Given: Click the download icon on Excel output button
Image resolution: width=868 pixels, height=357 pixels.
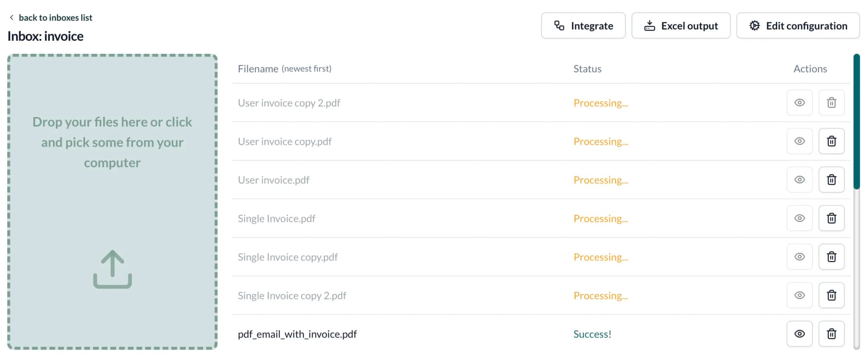Looking at the screenshot, I should (x=650, y=26).
